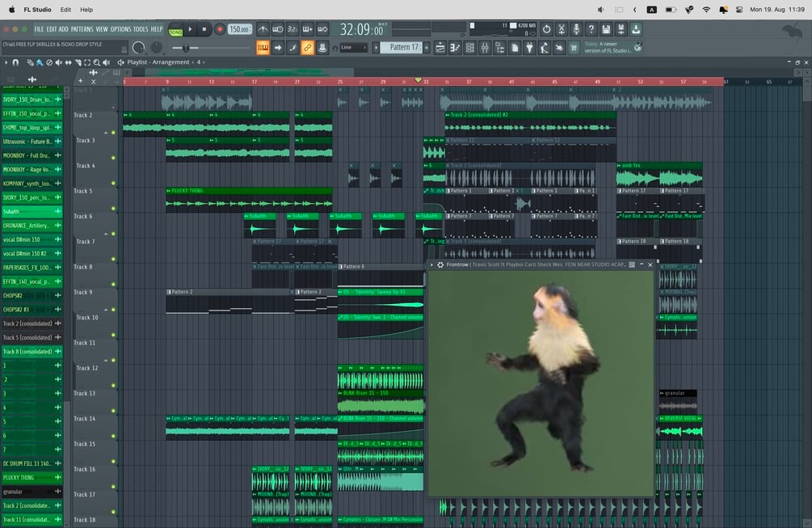
Task: Open project info page icon
Action: 515,48
